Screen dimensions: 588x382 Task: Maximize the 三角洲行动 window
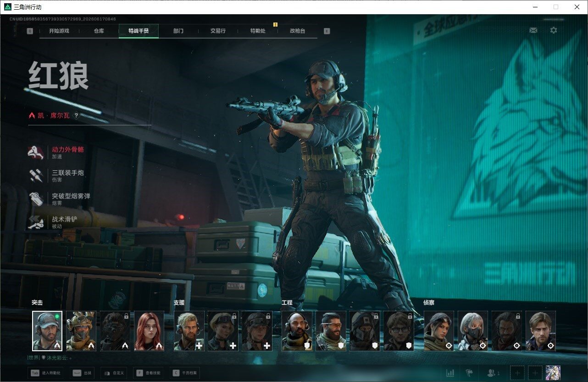(556, 7)
